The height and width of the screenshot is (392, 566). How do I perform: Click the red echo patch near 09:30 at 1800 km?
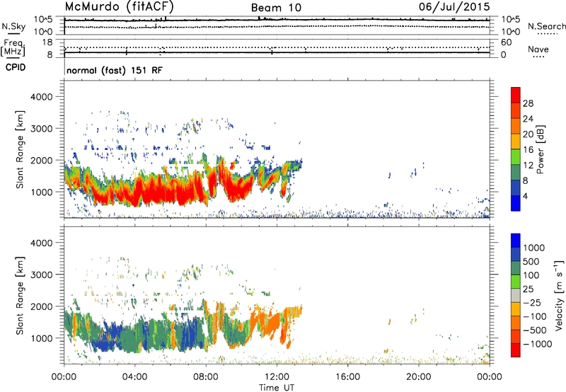tap(232, 166)
